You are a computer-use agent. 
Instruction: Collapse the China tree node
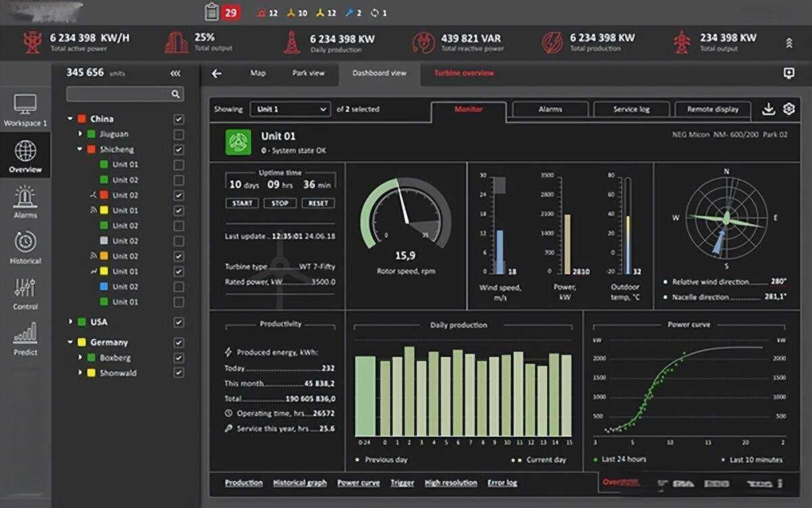pos(70,119)
